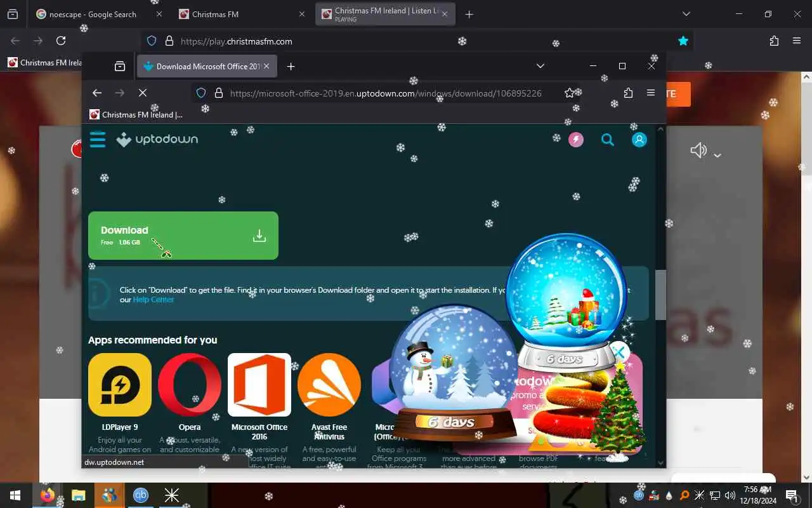Open the front Firefox window application menu
Image resolution: width=812 pixels, height=508 pixels.
pyautogui.click(x=651, y=93)
